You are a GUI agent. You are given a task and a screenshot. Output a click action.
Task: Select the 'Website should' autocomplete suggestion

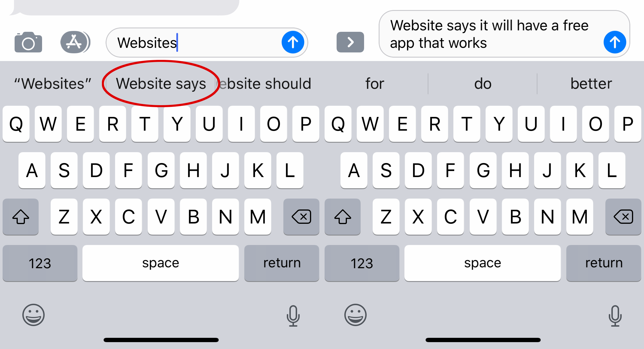(266, 83)
